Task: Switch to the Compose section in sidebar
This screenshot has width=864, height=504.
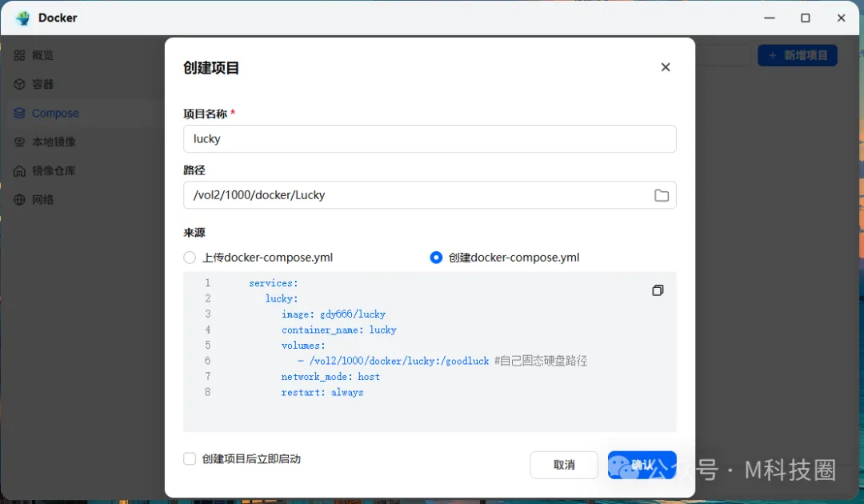Action: [54, 112]
